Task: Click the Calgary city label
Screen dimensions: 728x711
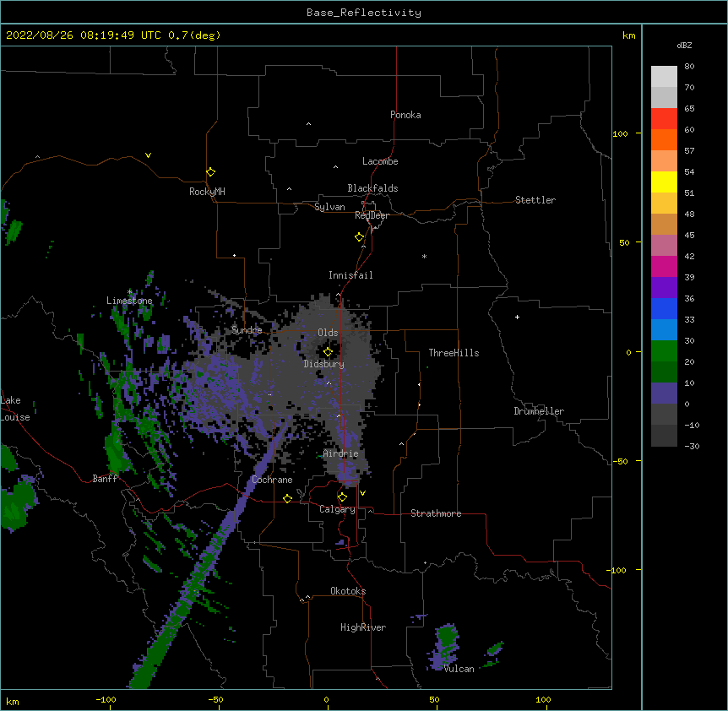Action: (x=338, y=509)
